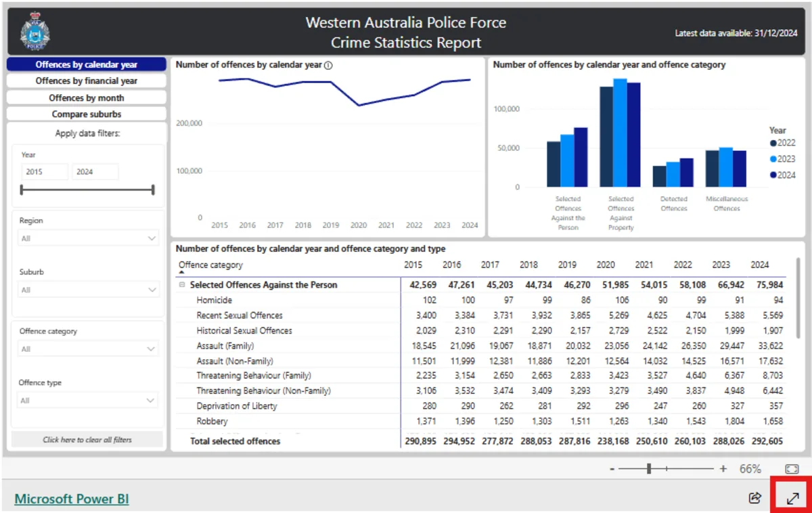Switch to the 'Offences by financial year' view

click(86, 81)
